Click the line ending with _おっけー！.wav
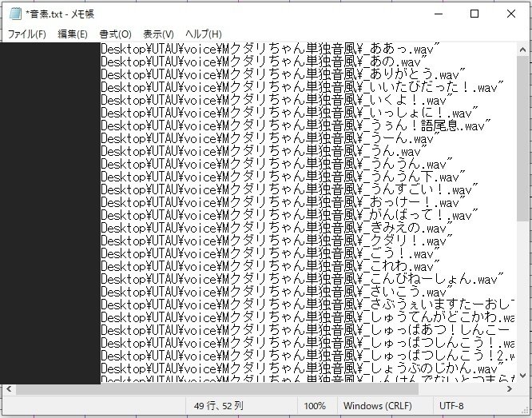 tap(284, 202)
